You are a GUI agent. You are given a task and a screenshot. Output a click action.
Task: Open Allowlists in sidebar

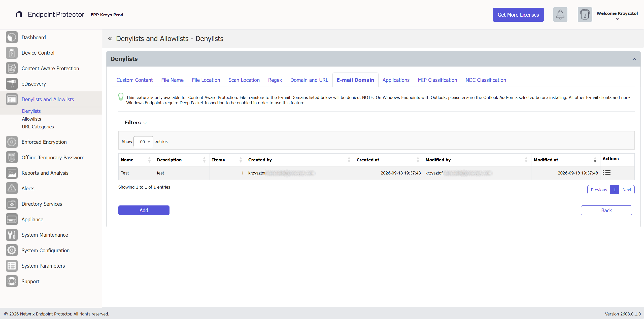point(31,119)
